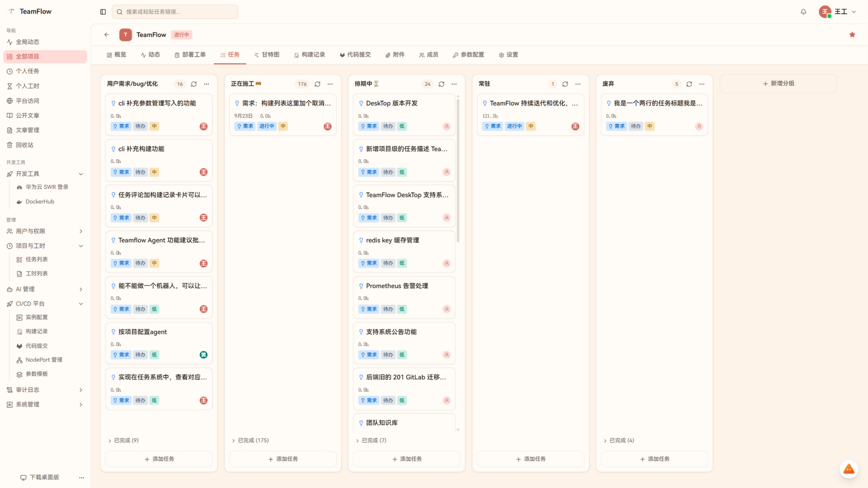The image size is (868, 488).
Task: Open notifications bell
Action: point(803,12)
